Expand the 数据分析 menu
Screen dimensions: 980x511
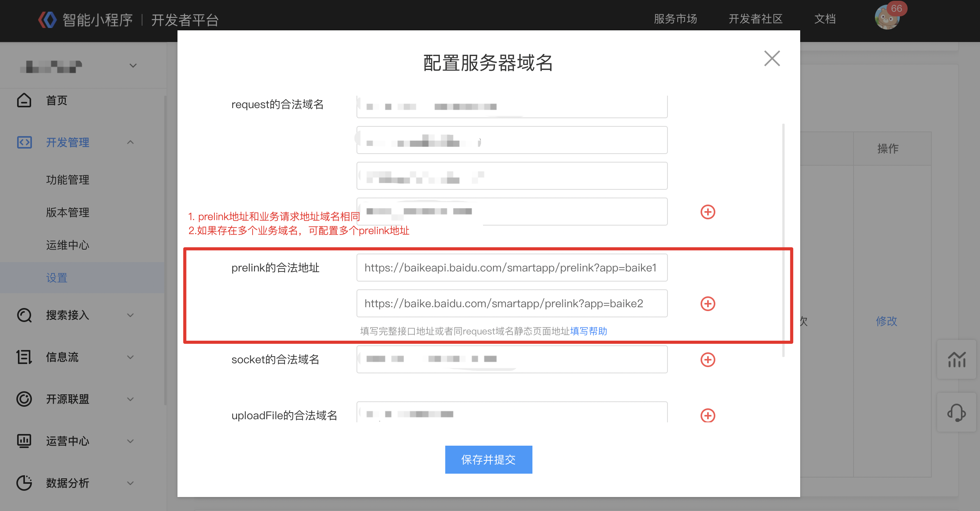[130, 483]
